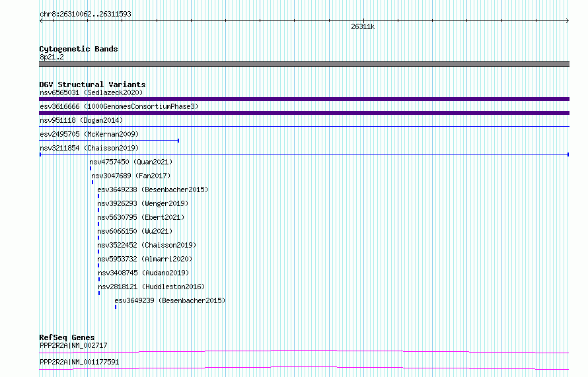Viewport: 588px width, 377px height.
Task: Open the DGV Structural Variants track title
Action: 92,85
